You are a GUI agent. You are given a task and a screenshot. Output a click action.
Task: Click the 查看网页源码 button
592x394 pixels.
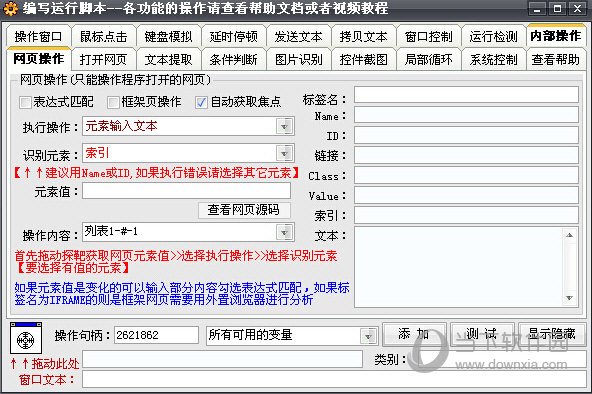pyautogui.click(x=244, y=210)
